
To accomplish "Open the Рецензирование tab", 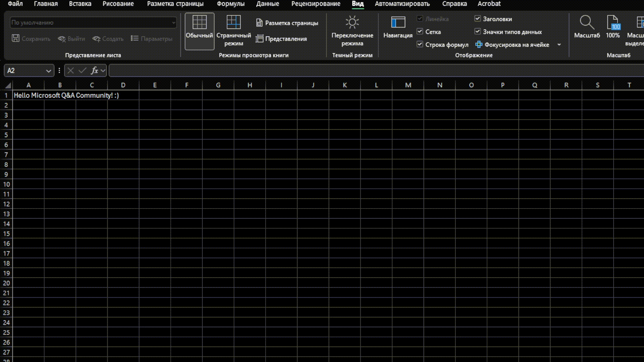I will 316,4.
